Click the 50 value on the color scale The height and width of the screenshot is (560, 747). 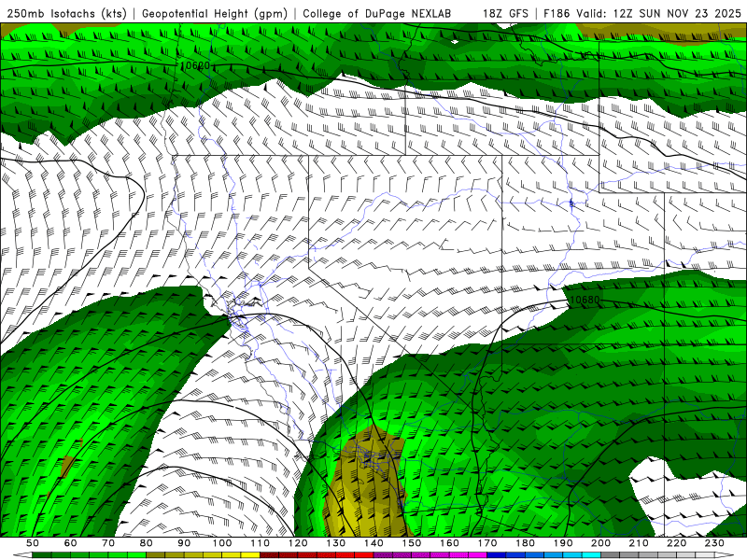tap(33, 543)
